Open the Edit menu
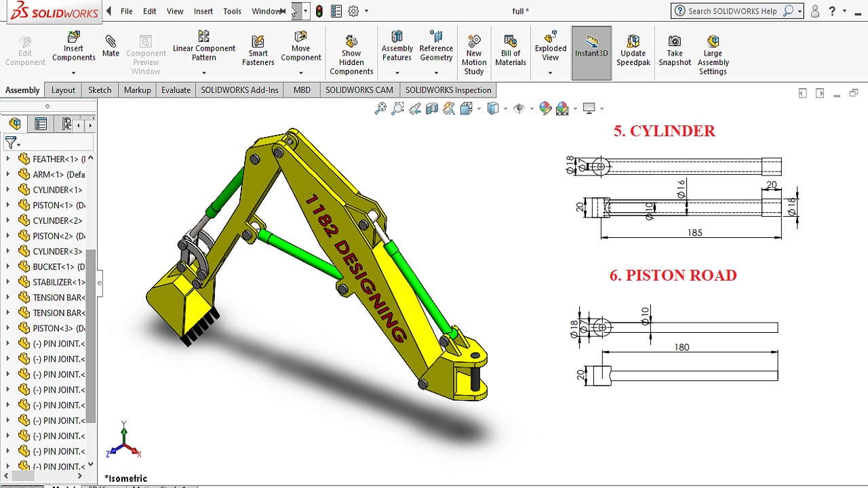The width and height of the screenshot is (868, 488). pyautogui.click(x=150, y=11)
